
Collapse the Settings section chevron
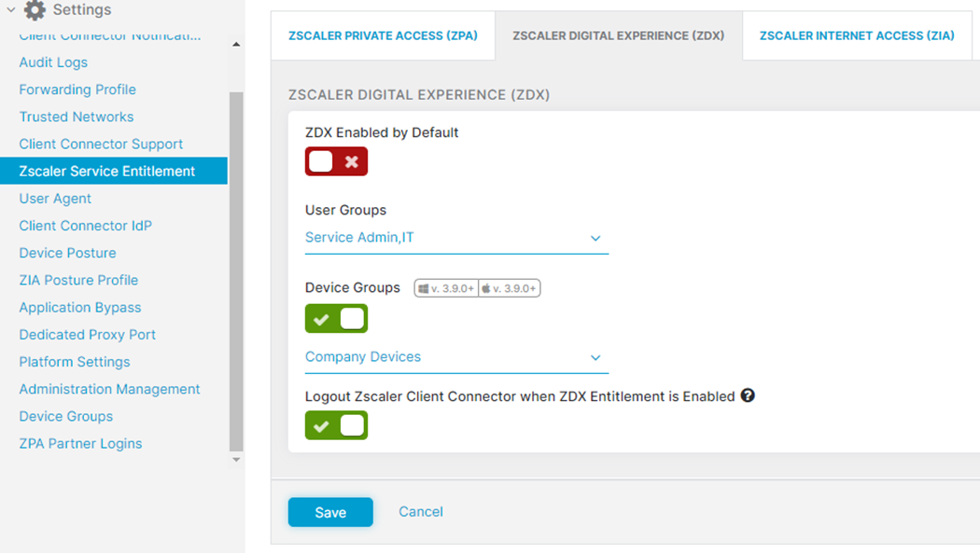[x=10, y=10]
